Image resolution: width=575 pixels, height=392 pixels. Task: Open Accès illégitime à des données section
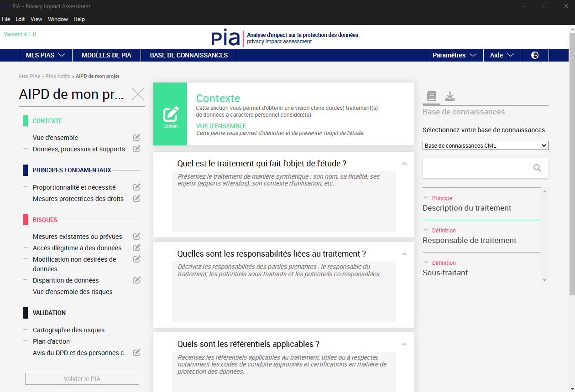(x=77, y=248)
